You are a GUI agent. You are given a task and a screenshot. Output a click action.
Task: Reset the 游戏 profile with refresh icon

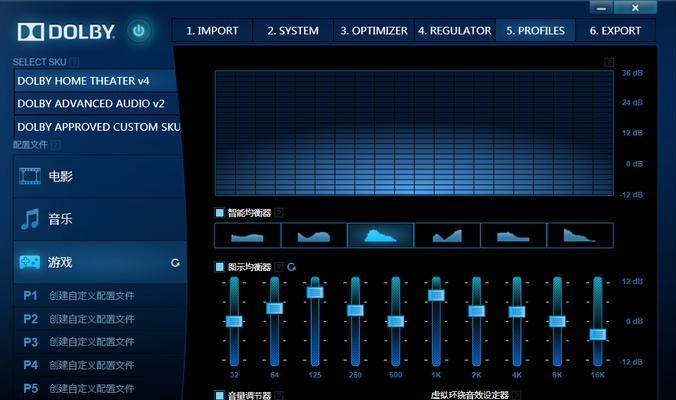175,262
